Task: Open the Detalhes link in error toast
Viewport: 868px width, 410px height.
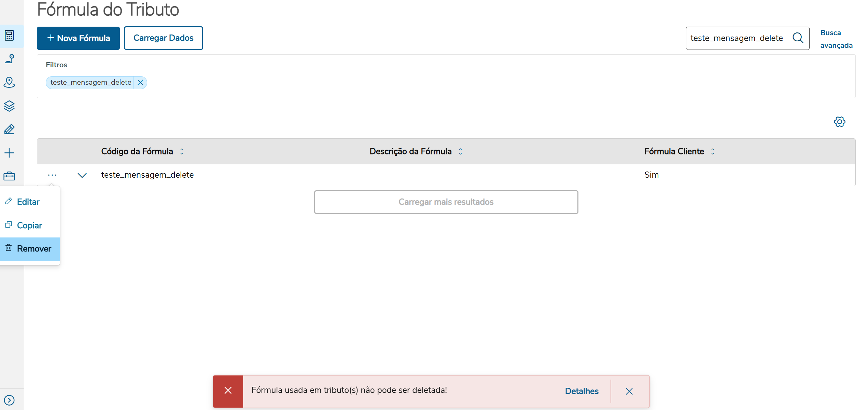Action: 582,391
